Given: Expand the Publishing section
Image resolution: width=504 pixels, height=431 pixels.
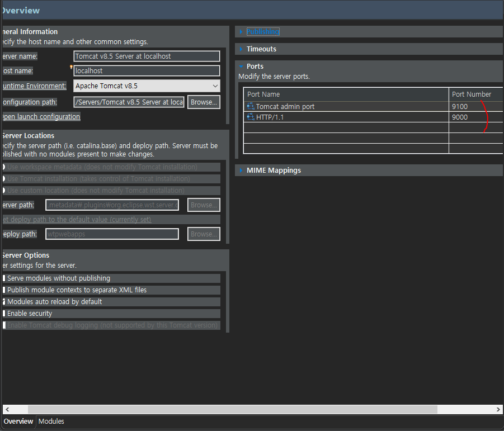Looking at the screenshot, I should point(241,32).
